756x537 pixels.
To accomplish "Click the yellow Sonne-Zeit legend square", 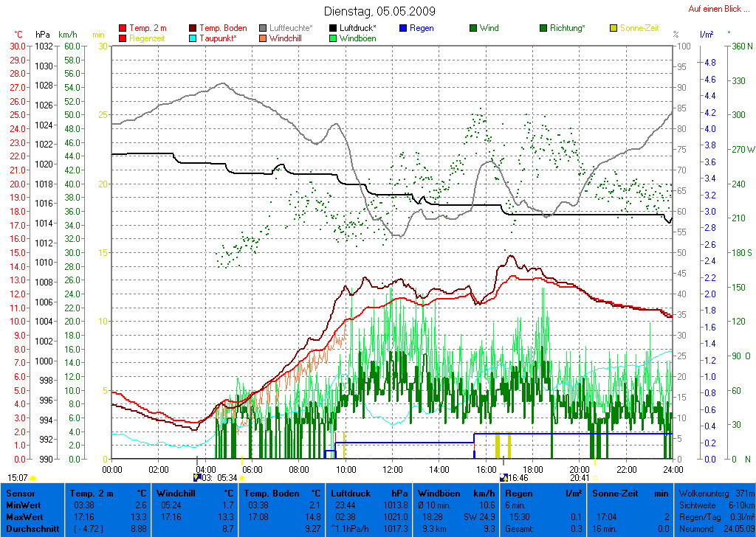I will tap(614, 28).
